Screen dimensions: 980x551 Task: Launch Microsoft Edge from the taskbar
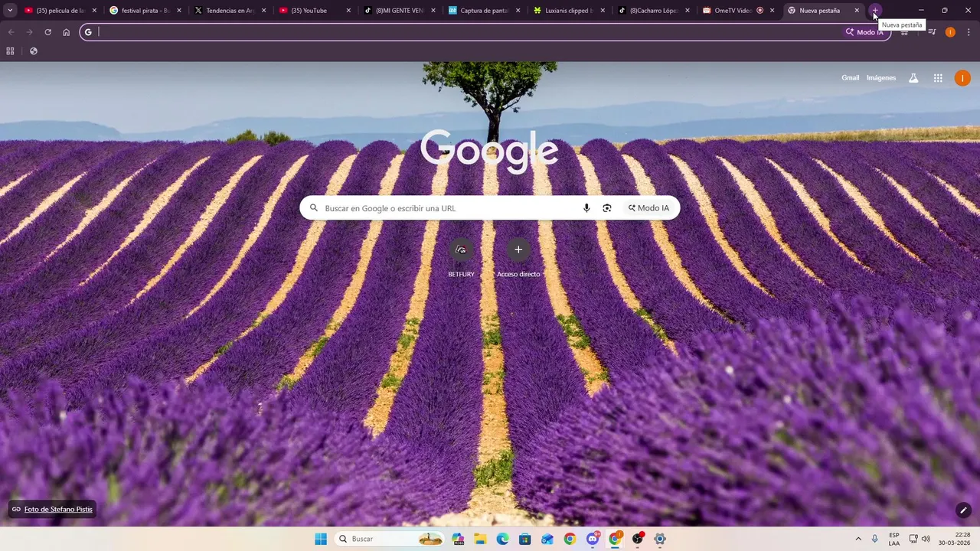pos(502,539)
